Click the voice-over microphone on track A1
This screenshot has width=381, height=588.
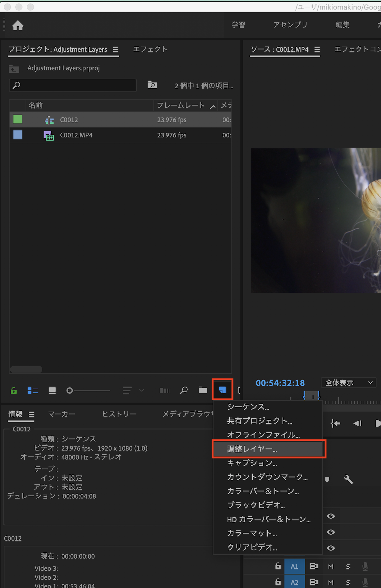(x=365, y=566)
